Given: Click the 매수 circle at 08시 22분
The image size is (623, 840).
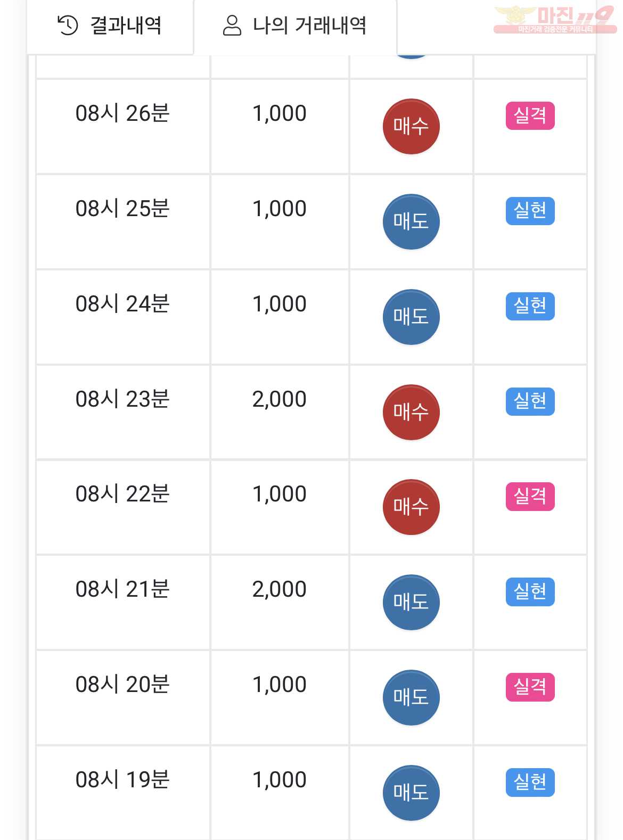Looking at the screenshot, I should pyautogui.click(x=411, y=507).
